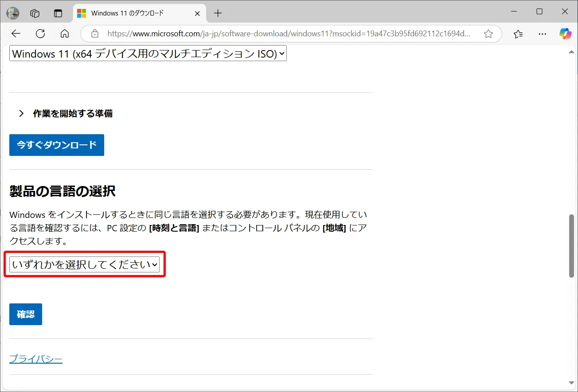The image size is (578, 392).
Task: Click the 確認 button
Action: (26, 314)
